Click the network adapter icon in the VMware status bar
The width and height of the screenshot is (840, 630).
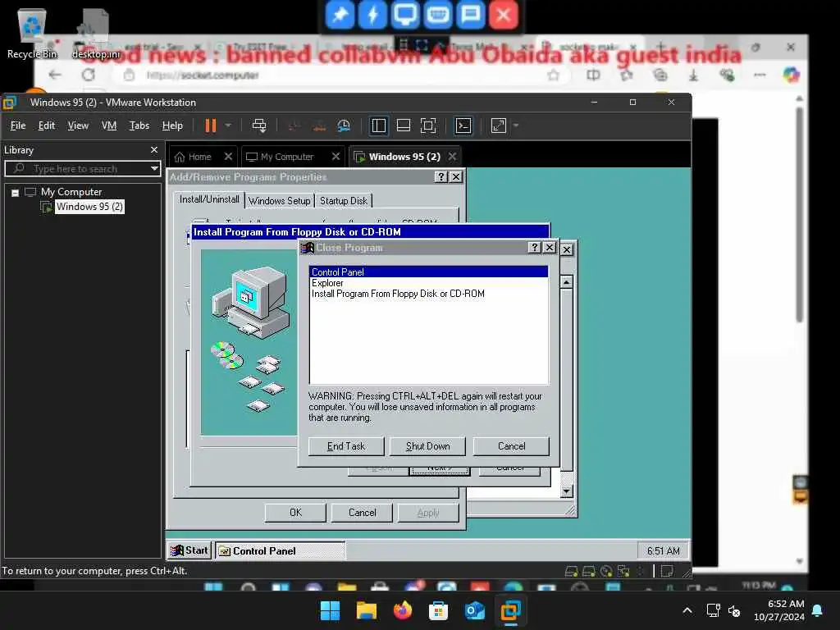623,572
